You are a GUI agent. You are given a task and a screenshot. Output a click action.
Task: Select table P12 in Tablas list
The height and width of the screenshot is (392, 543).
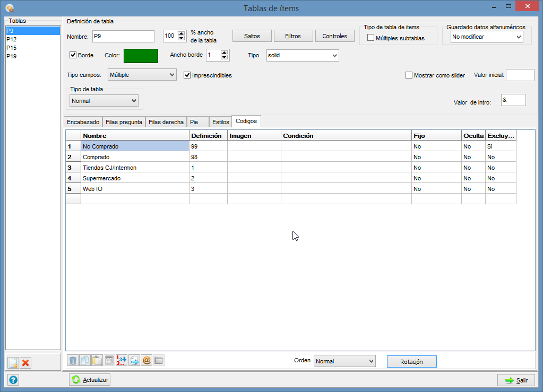[32, 39]
